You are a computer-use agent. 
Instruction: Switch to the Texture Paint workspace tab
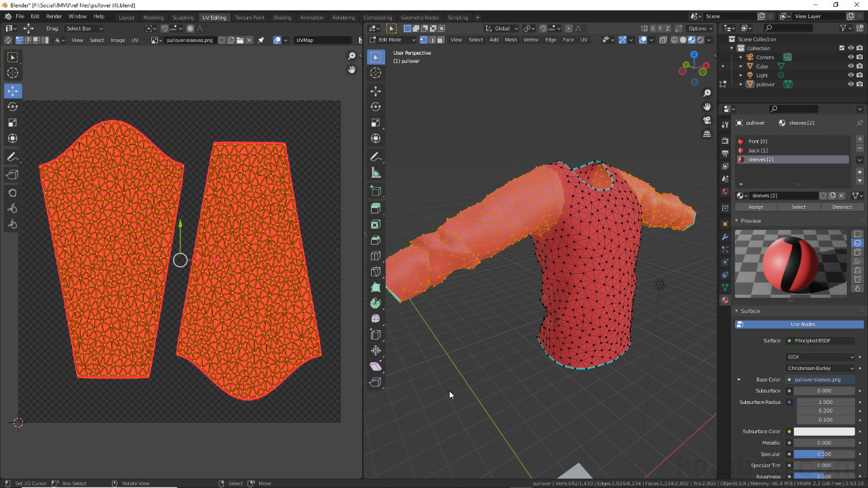pyautogui.click(x=250, y=17)
